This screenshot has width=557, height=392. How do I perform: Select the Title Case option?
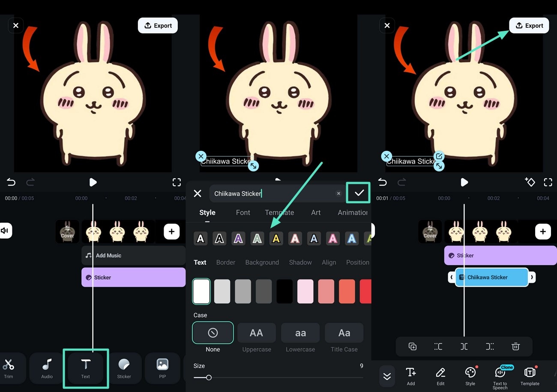tap(344, 333)
